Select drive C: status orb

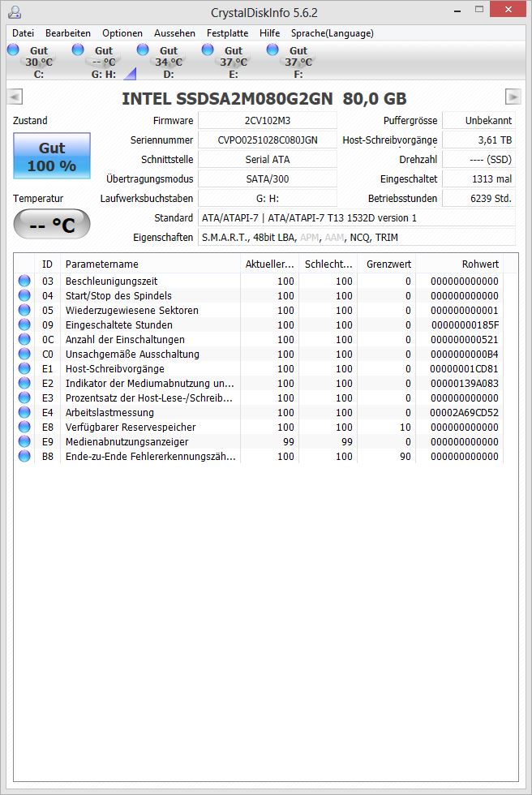[13, 49]
